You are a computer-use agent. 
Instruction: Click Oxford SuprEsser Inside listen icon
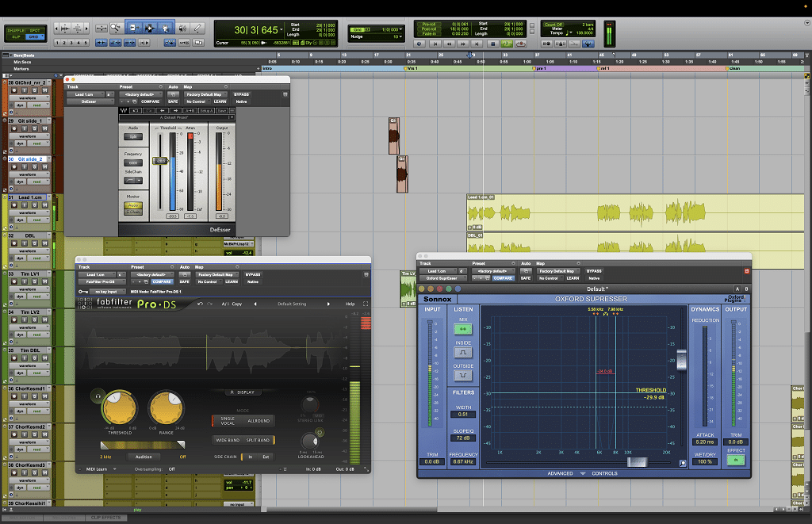click(463, 352)
